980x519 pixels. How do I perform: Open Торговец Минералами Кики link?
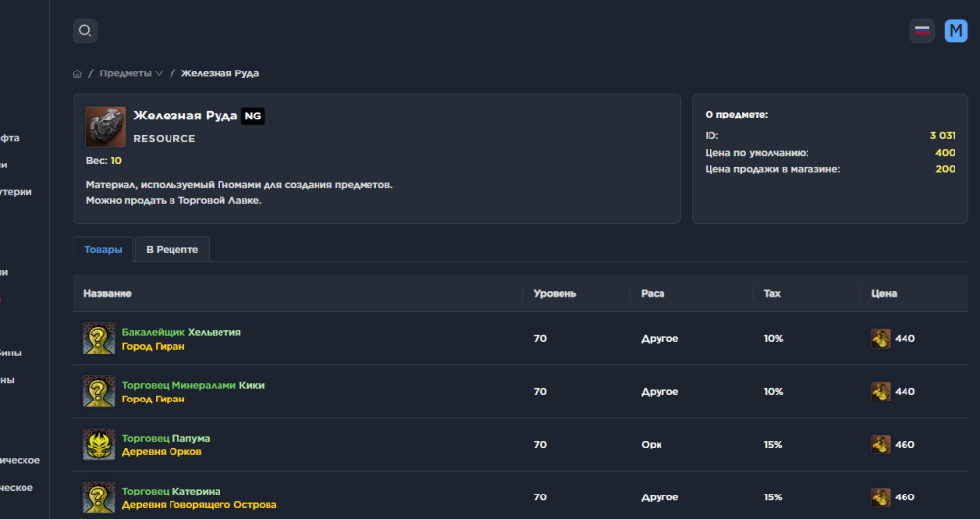193,385
